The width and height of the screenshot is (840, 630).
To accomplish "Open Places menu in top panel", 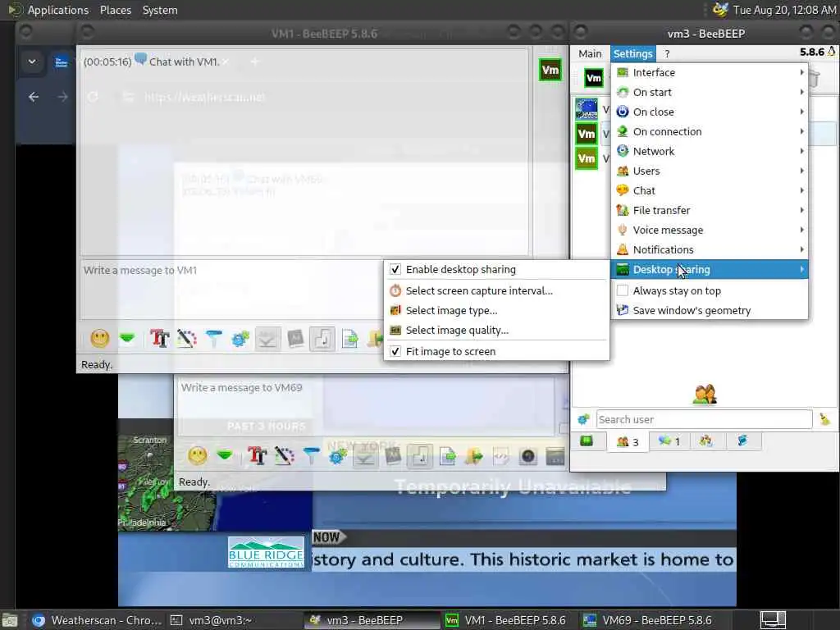I will coord(115,10).
